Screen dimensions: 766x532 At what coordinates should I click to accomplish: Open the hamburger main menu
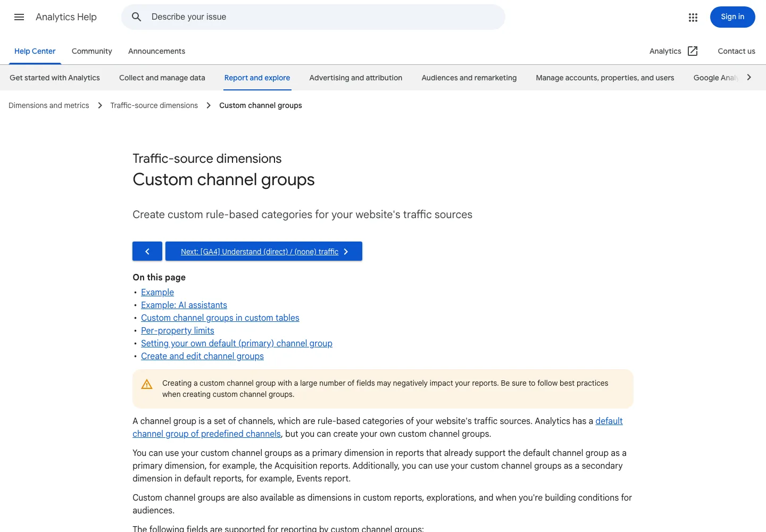coord(19,17)
